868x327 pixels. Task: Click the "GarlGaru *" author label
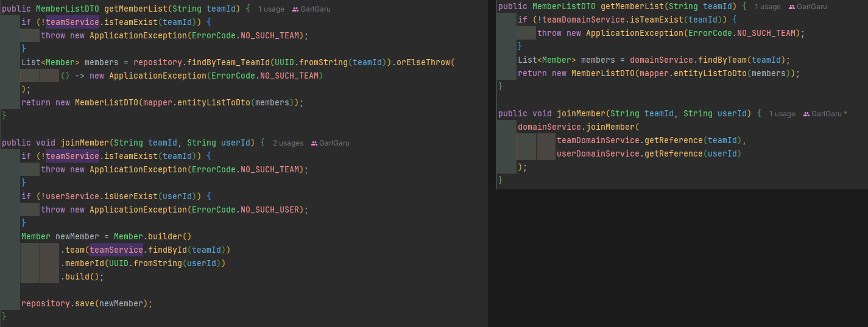click(x=830, y=114)
